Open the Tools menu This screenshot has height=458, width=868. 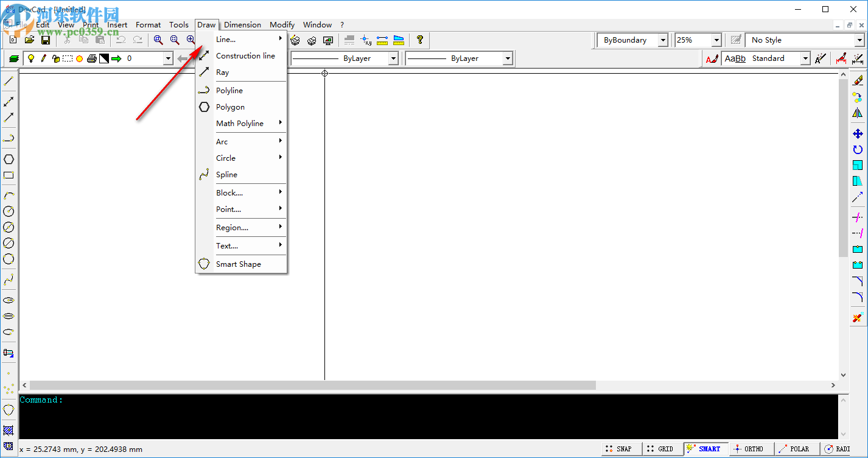(x=179, y=25)
